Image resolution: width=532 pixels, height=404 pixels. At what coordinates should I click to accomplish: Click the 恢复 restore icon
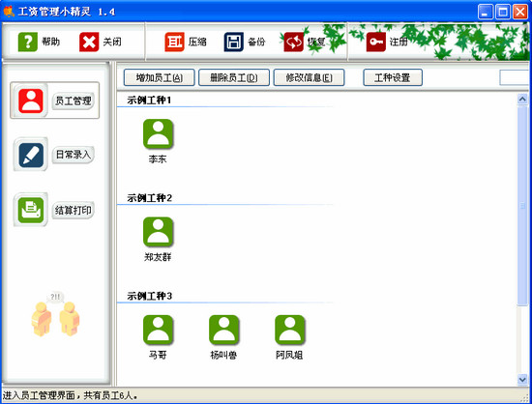click(x=293, y=42)
